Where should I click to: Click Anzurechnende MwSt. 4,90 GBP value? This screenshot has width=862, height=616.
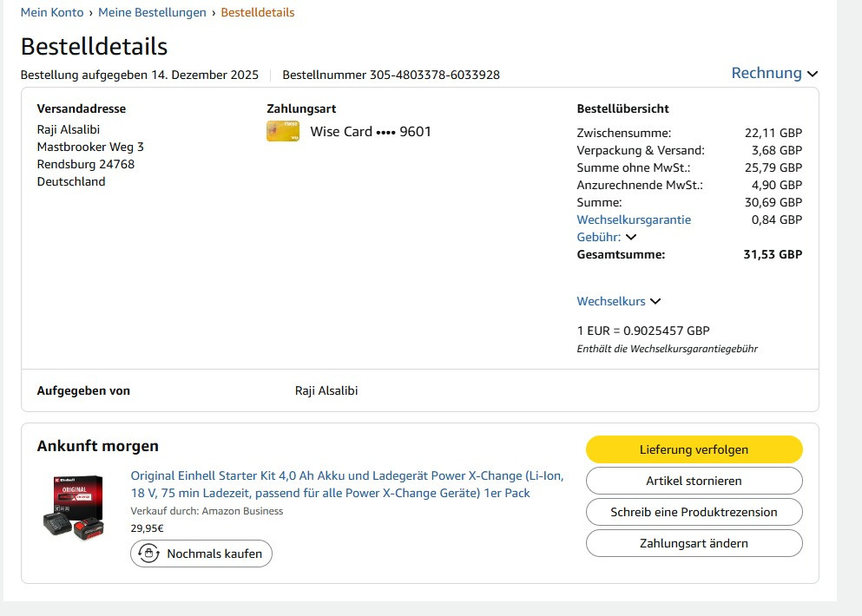coord(777,185)
